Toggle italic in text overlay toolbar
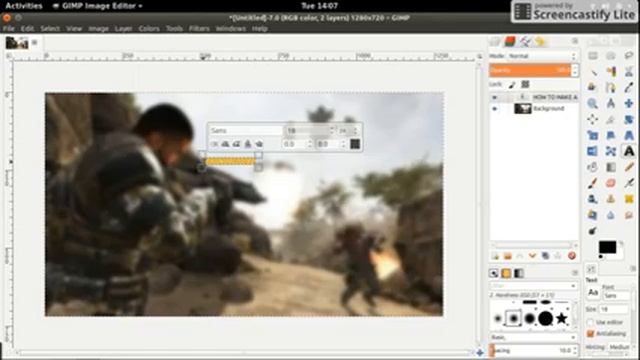Screen dimensions: 640x360 point(237,144)
